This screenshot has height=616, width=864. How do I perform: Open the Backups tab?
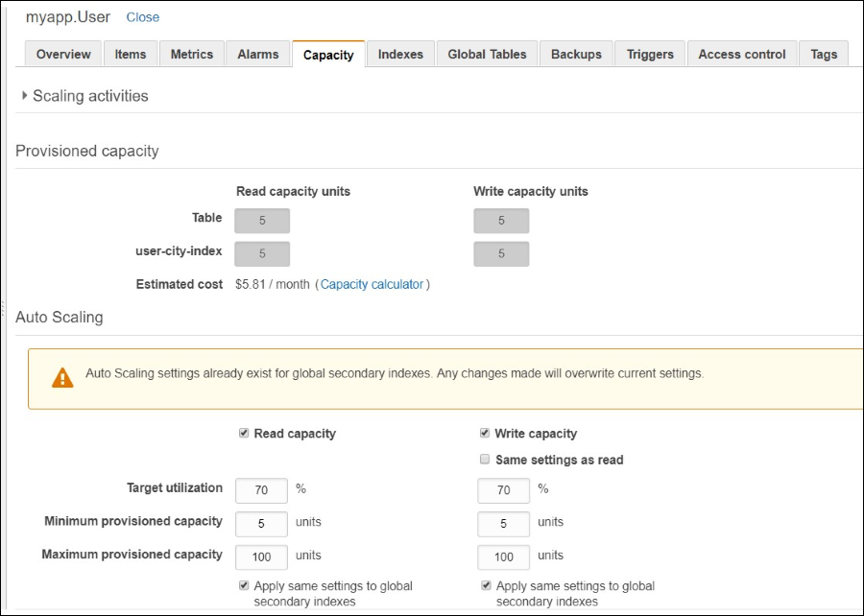coord(576,55)
